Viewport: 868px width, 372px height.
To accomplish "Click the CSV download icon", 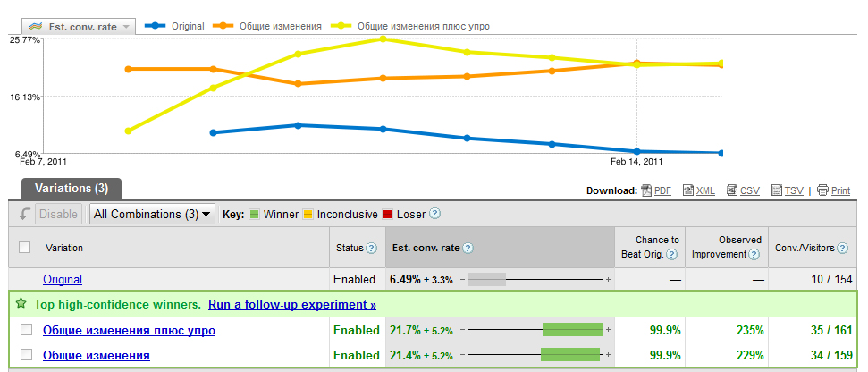I will (732, 190).
